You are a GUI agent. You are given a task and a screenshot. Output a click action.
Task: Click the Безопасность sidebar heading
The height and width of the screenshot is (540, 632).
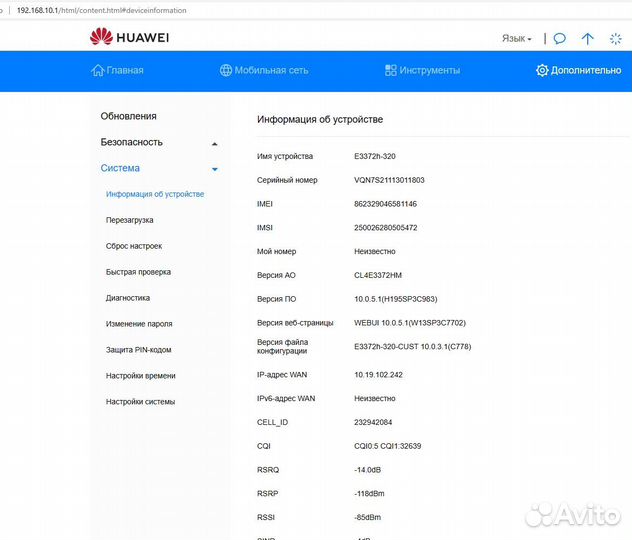click(131, 142)
